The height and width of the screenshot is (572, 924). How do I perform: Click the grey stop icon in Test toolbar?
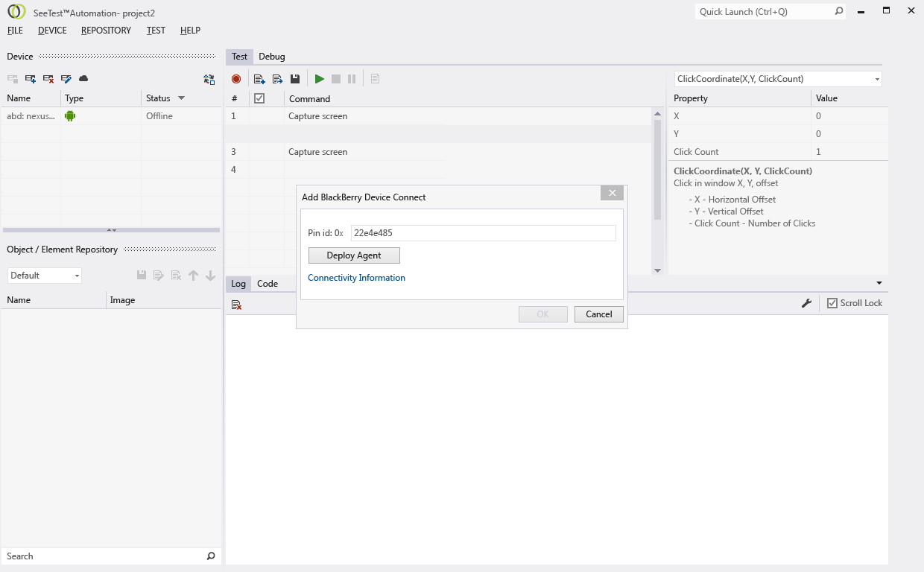(x=336, y=79)
